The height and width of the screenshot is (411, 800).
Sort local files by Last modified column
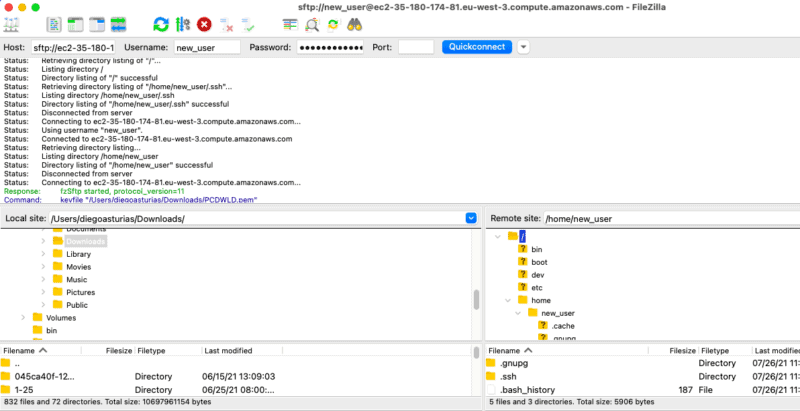click(x=242, y=351)
